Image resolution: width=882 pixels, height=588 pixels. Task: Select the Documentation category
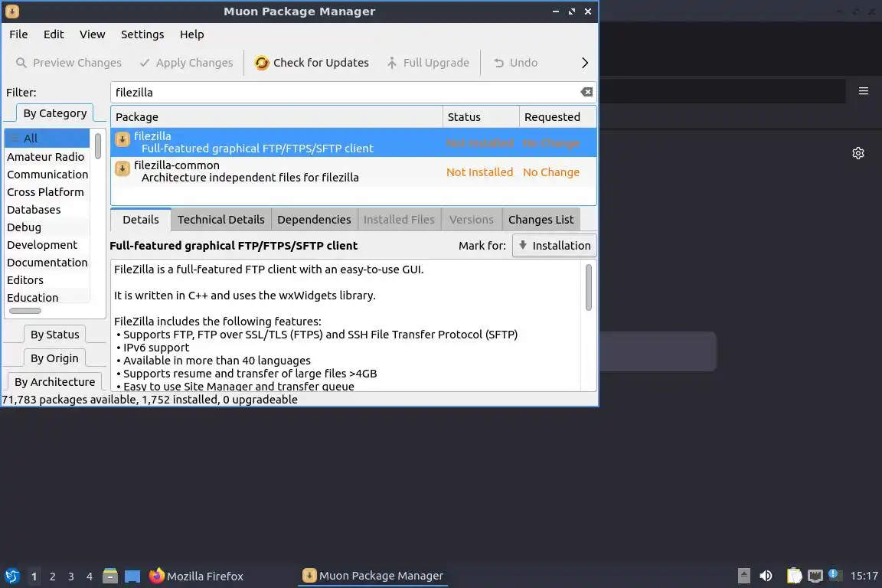point(47,262)
